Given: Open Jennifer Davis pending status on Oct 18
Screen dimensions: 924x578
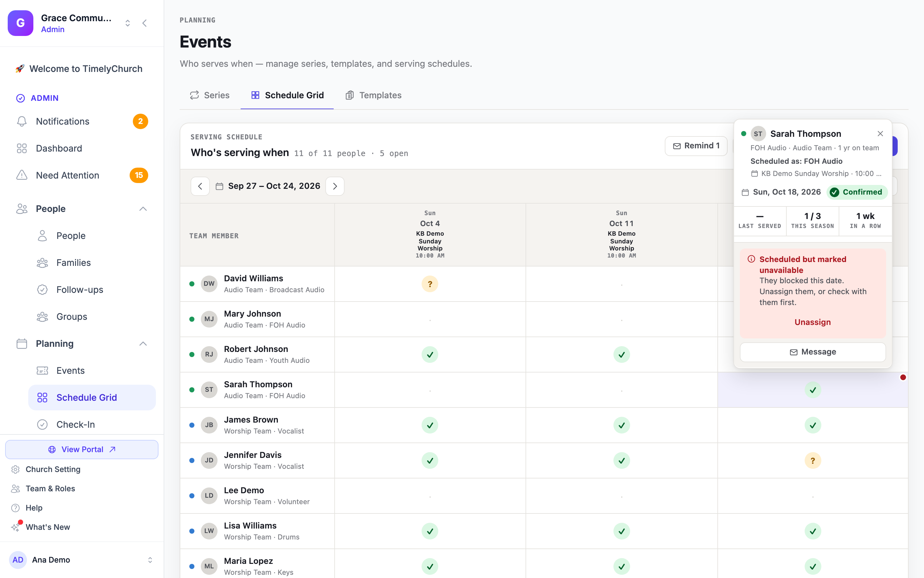Looking at the screenshot, I should 812,461.
